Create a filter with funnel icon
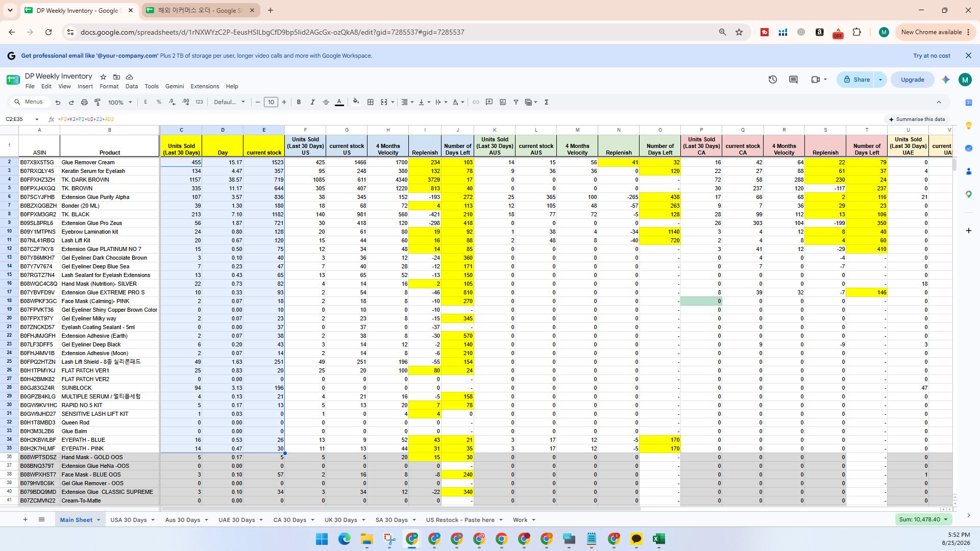 [516, 102]
